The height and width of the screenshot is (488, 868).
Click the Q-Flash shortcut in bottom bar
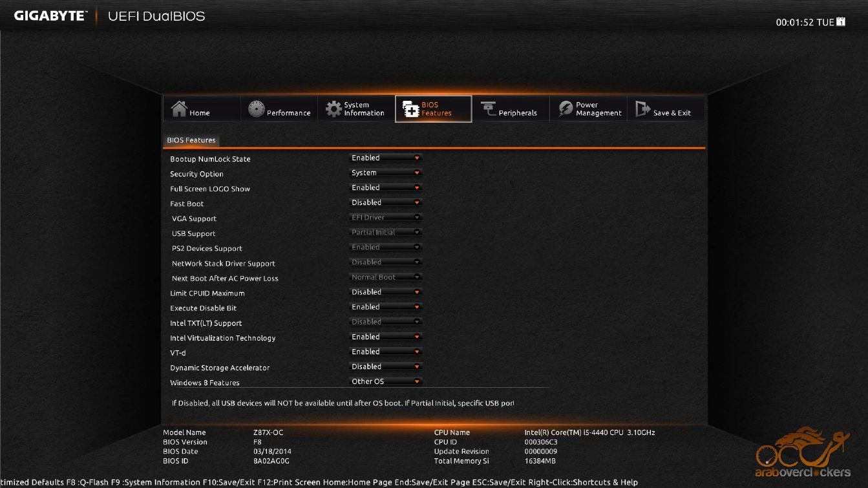click(x=94, y=482)
